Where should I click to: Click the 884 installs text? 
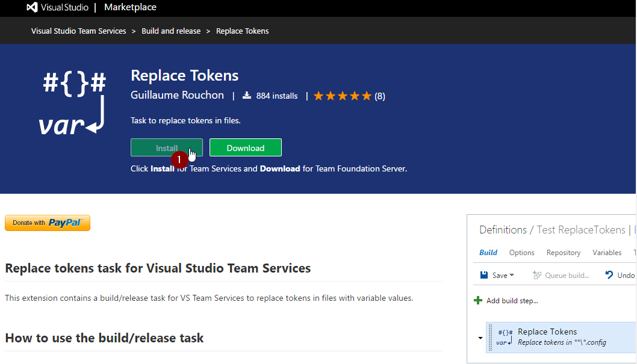(x=277, y=96)
